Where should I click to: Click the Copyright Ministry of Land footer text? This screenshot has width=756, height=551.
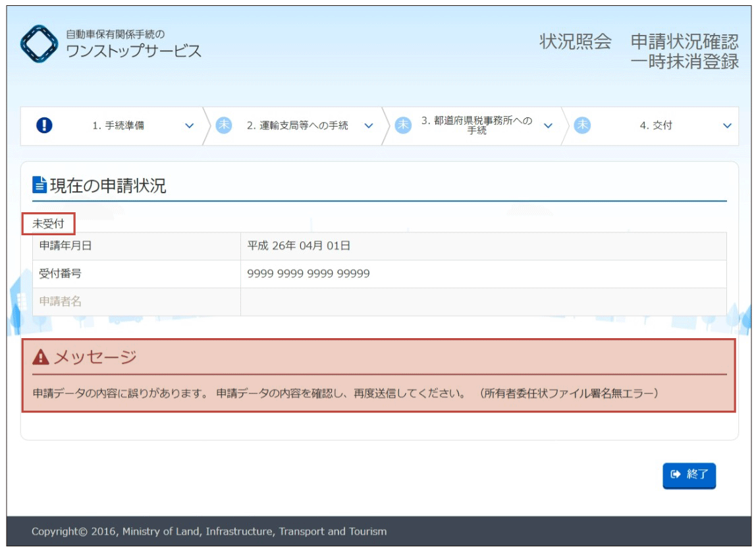pos(209,531)
